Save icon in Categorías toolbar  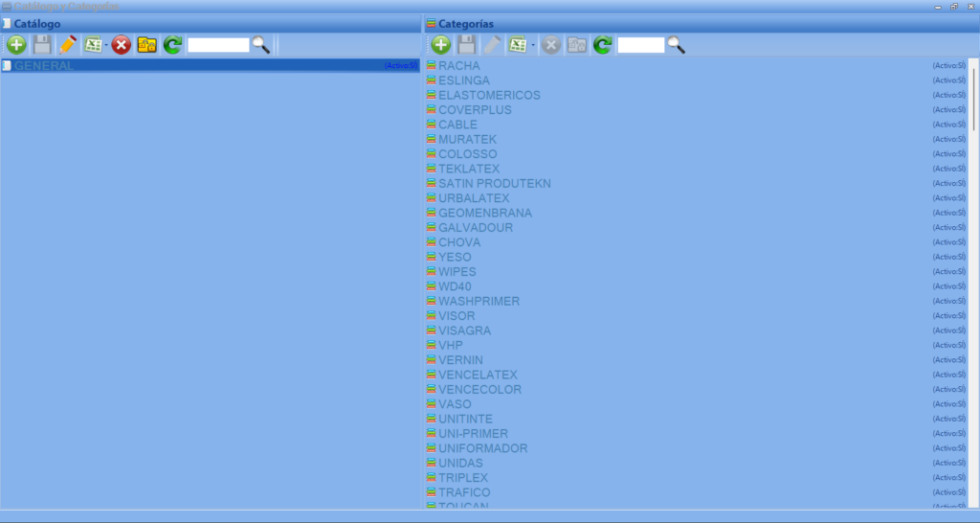pos(467,45)
